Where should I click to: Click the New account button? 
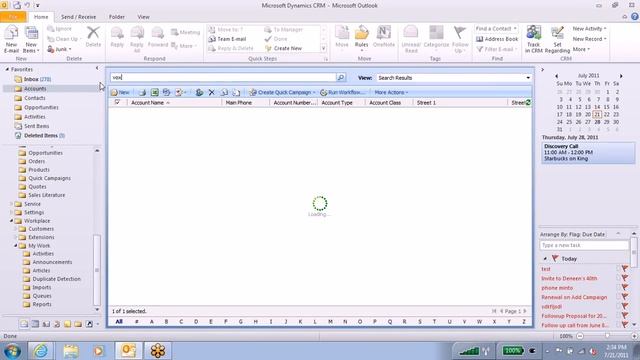[x=120, y=92]
